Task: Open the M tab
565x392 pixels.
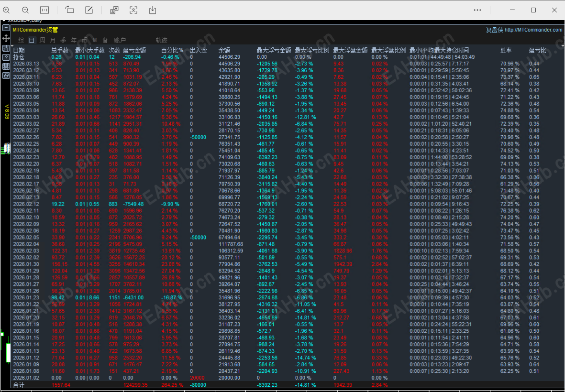Action: click(95, 40)
